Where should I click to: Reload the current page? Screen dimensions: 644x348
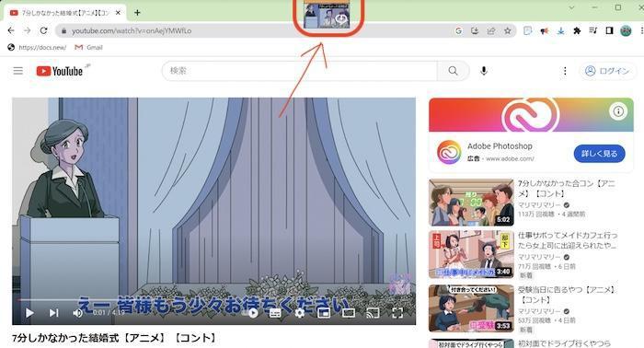pyautogui.click(x=43, y=30)
